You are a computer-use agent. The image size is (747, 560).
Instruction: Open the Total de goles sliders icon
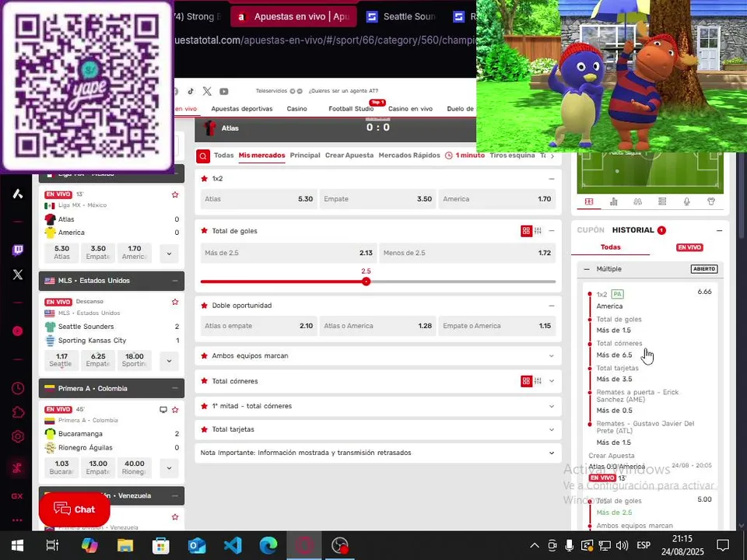click(x=538, y=231)
